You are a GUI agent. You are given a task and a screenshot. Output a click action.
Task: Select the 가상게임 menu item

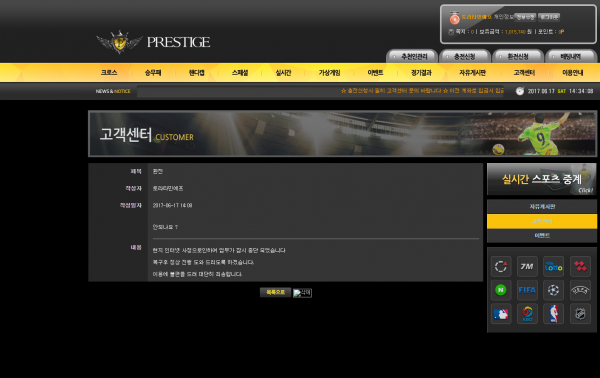click(x=329, y=73)
